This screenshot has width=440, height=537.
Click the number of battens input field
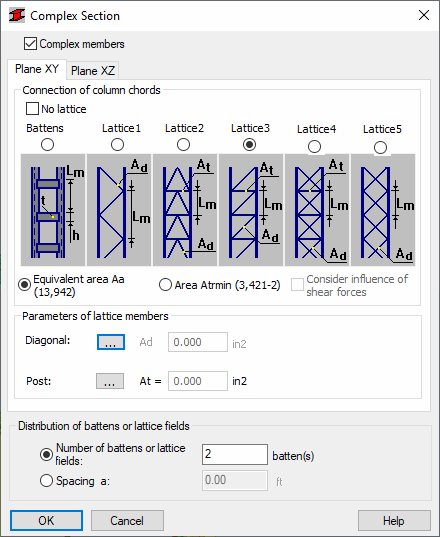pyautogui.click(x=235, y=454)
